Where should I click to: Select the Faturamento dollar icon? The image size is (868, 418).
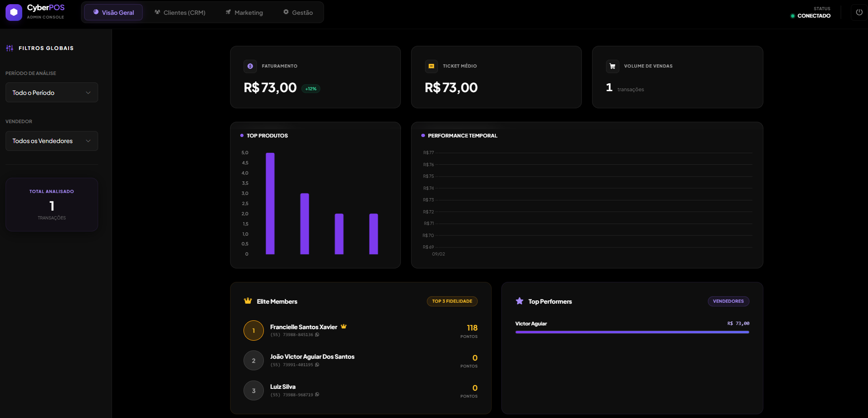tap(250, 66)
